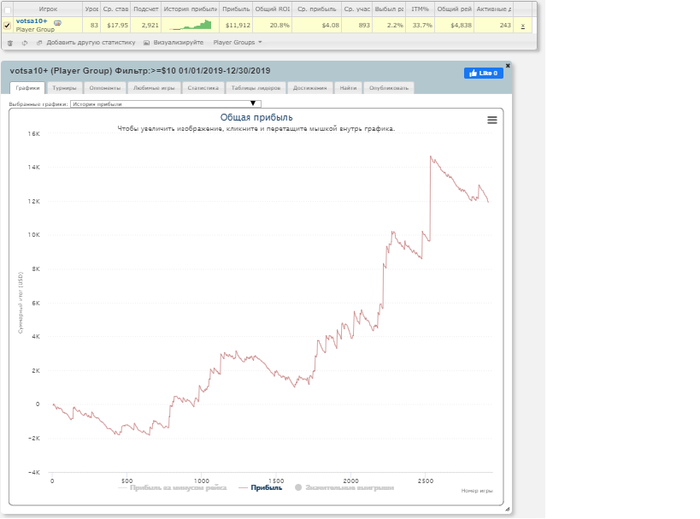This screenshot has height=519, width=700.
Task: Sort by the Прибыль column header
Action: pyautogui.click(x=236, y=9)
